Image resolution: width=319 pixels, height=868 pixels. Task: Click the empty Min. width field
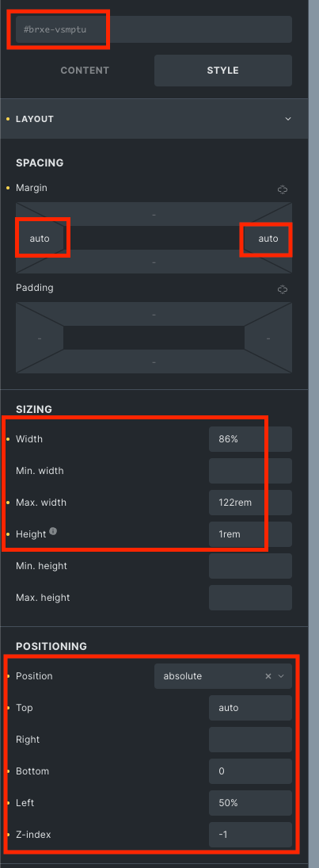(x=250, y=471)
